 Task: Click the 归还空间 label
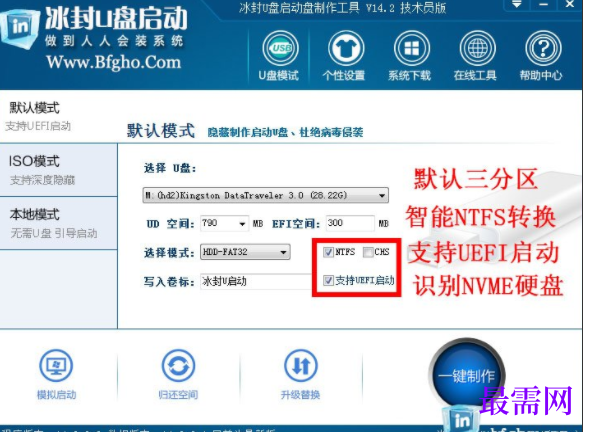tap(178, 395)
